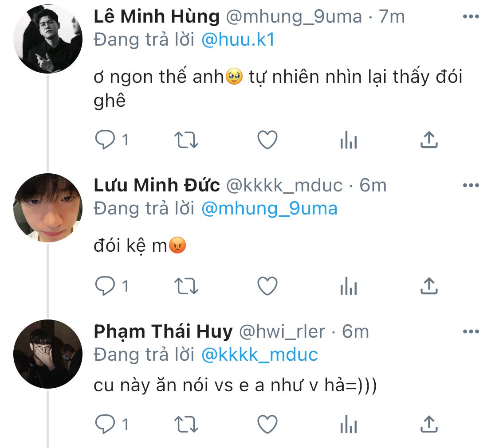The image size is (499, 448).
Task: Open more options on Lê Minh Hùng's tweet
Action: pos(471,17)
